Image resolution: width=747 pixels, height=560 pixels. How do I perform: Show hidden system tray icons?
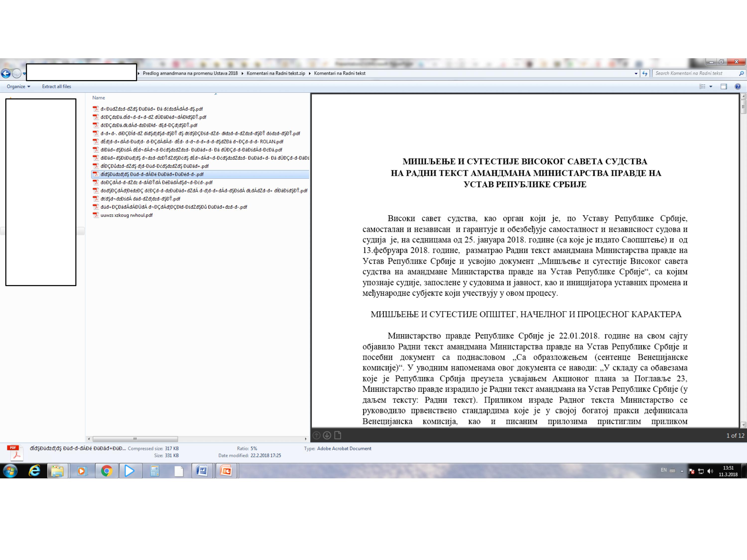click(x=682, y=471)
